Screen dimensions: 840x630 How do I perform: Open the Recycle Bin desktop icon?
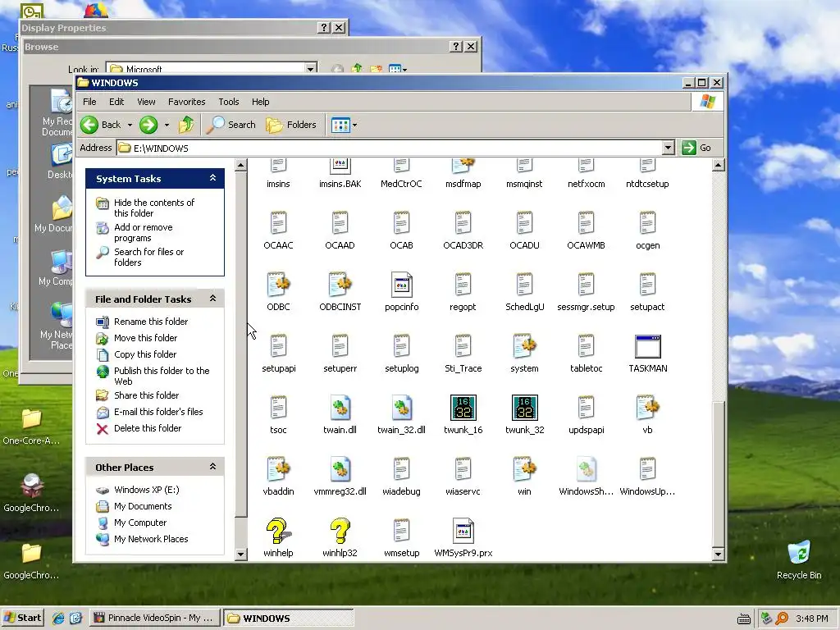[x=799, y=559]
